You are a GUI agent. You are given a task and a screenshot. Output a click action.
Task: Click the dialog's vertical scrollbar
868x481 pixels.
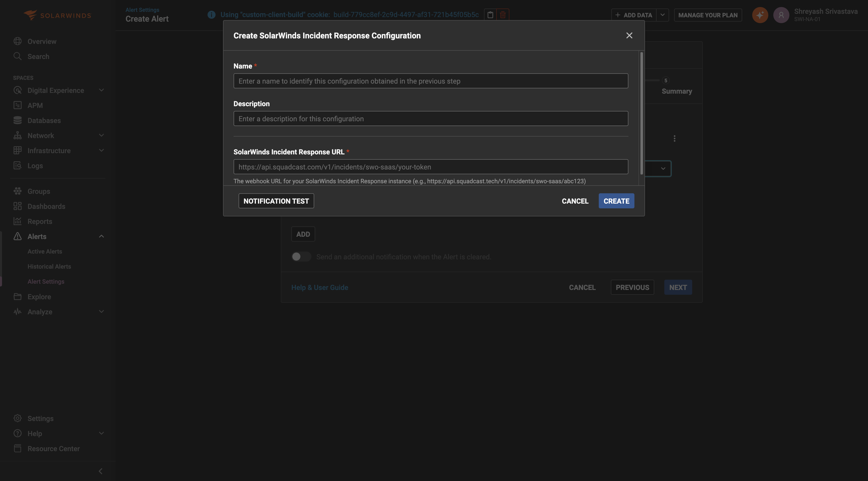click(641, 113)
